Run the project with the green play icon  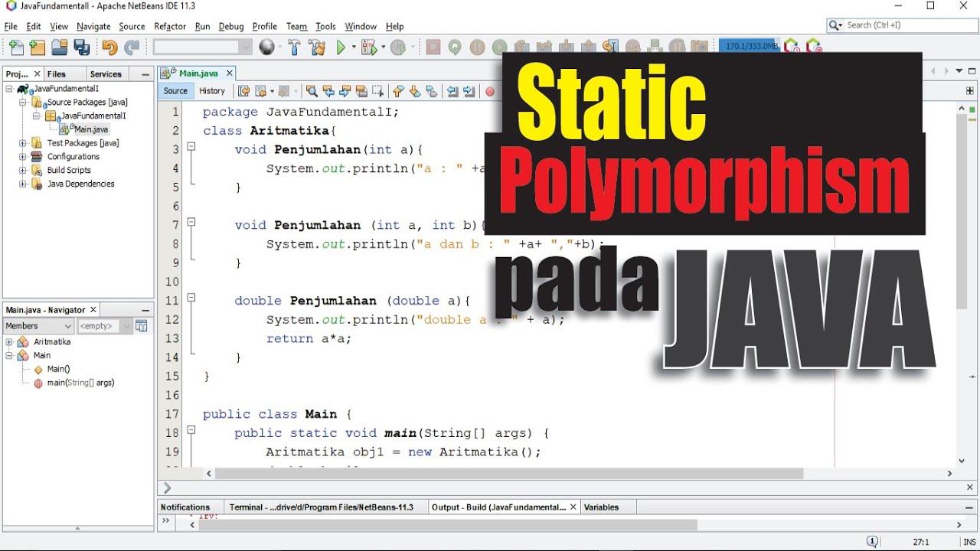coord(341,47)
